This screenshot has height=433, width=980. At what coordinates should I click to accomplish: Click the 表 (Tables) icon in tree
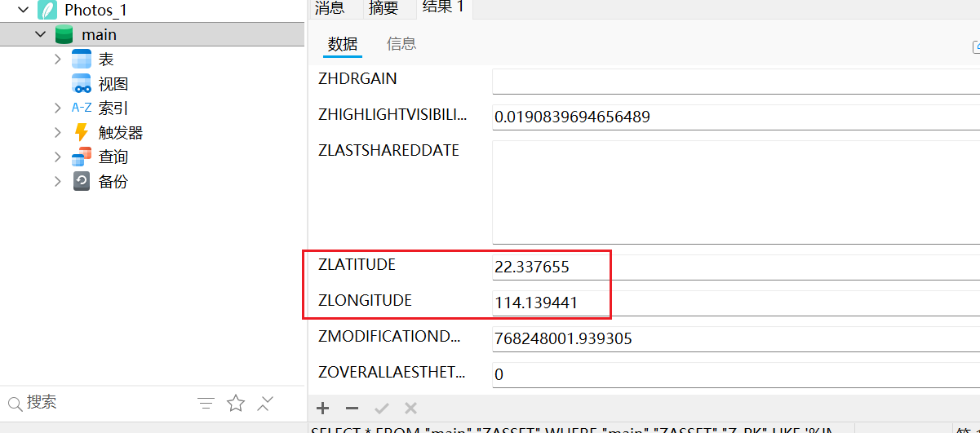pyautogui.click(x=82, y=60)
